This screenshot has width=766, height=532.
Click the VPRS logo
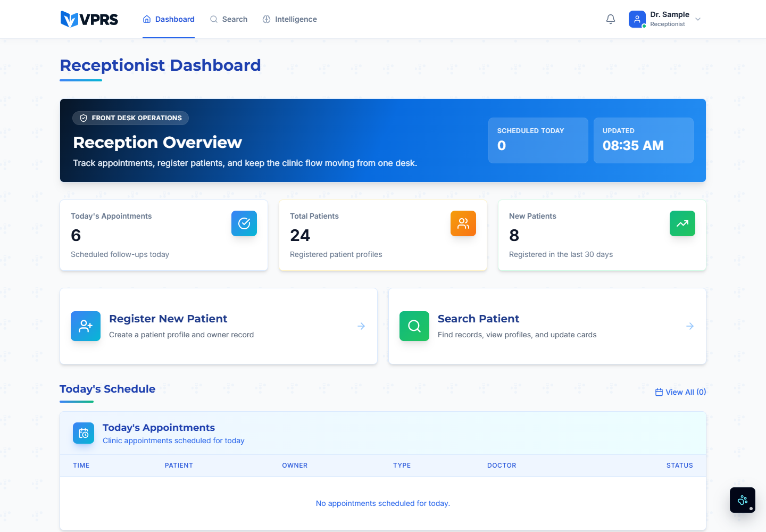[x=89, y=19]
